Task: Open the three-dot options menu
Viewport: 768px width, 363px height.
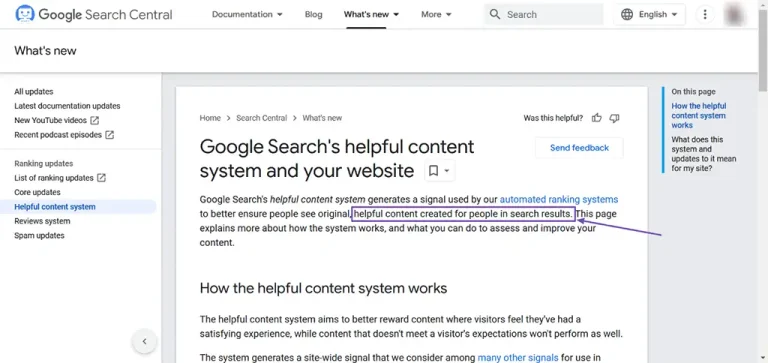Action: (x=705, y=14)
